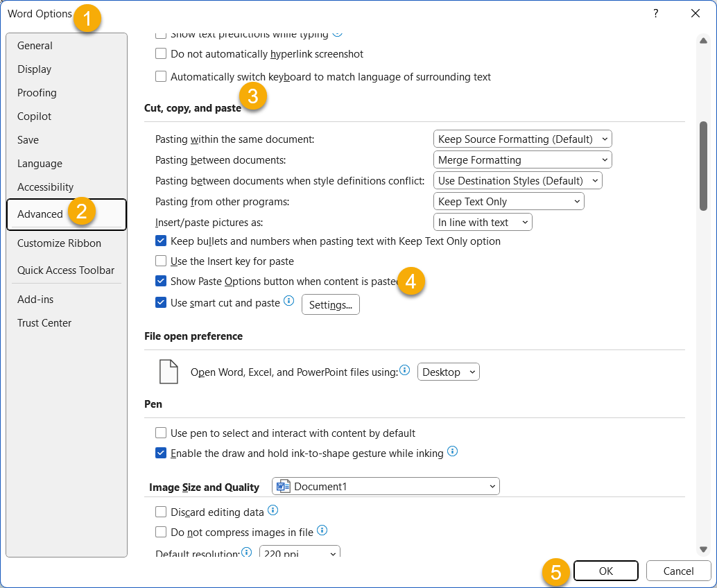This screenshot has height=588, width=717.
Task: Click info icon beside ink-to-shape gesture option
Action: (x=453, y=451)
